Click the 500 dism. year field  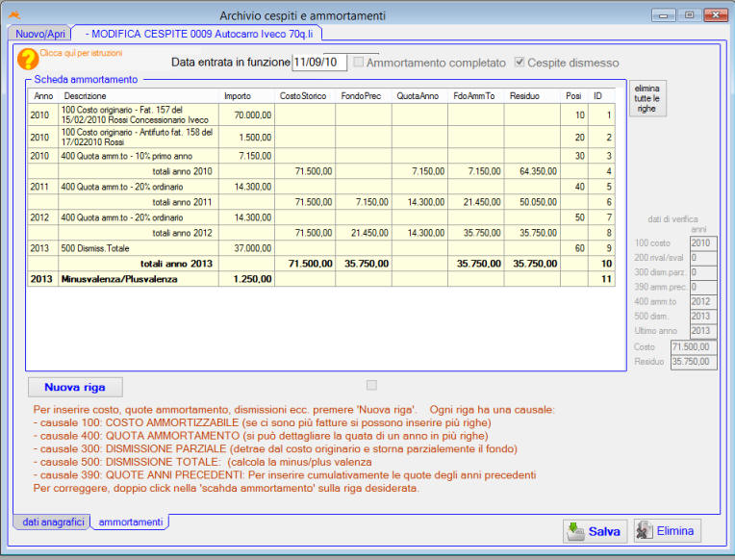tap(703, 317)
